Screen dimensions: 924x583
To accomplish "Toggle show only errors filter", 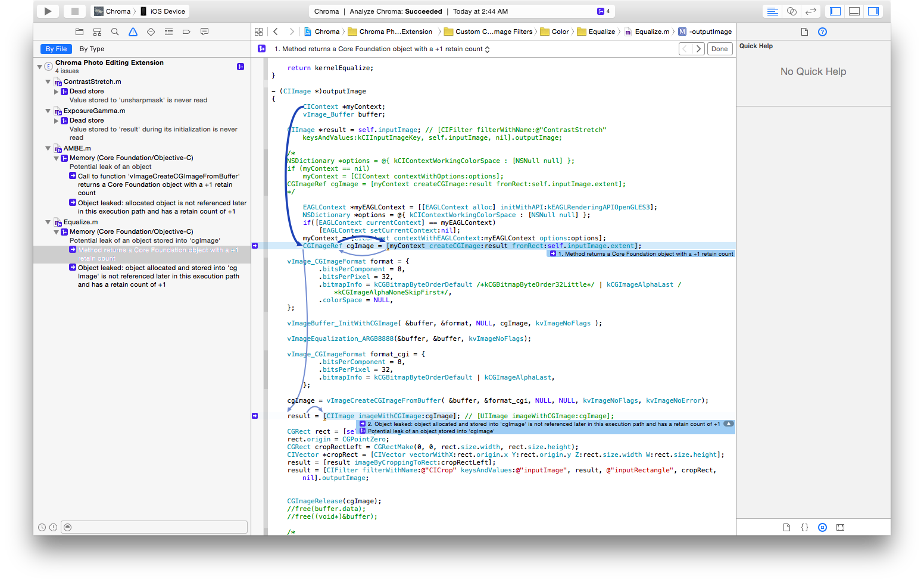I will coord(53,527).
